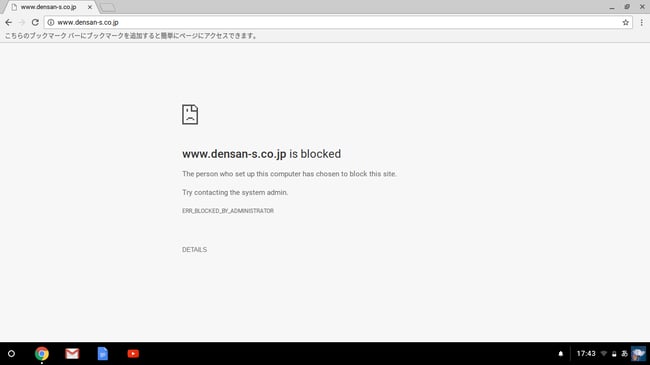Open Google Docs from the shelf
Image resolution: width=650 pixels, height=365 pixels.
(103, 354)
